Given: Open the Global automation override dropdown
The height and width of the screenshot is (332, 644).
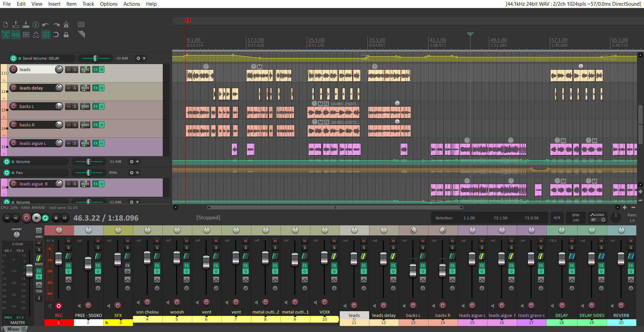Looking at the screenshot, I should tap(603, 220).
